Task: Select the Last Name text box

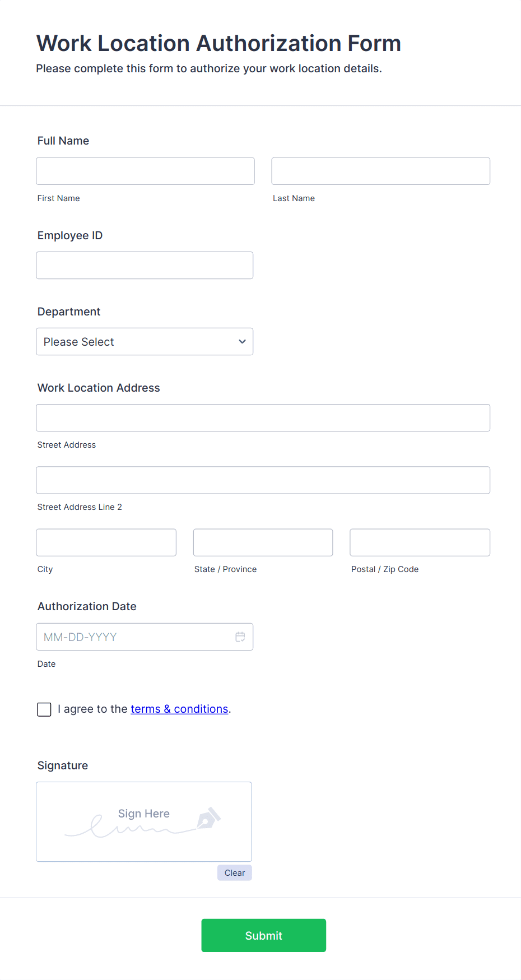Action: pyautogui.click(x=380, y=171)
